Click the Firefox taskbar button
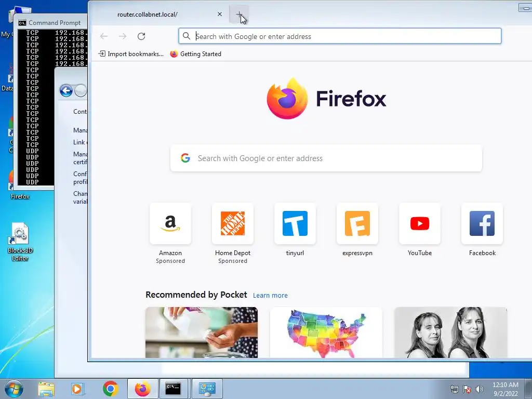 tap(143, 389)
